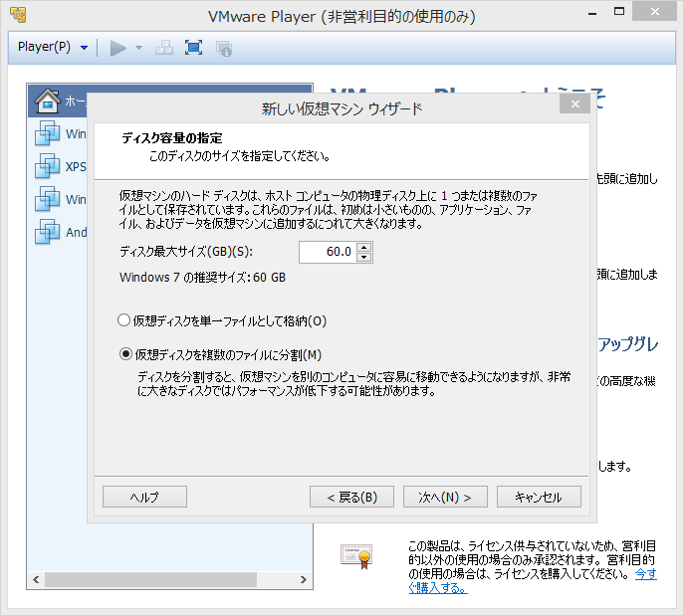The width and height of the screenshot is (684, 616).
Task: Select the first Win virtual machine entry
Action: 60,133
